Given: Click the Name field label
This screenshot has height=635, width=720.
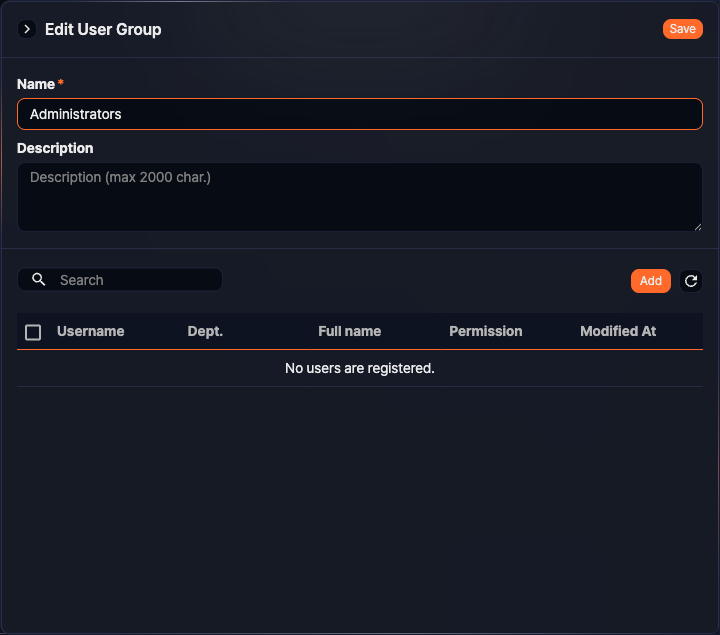Looking at the screenshot, I should click(x=36, y=84).
